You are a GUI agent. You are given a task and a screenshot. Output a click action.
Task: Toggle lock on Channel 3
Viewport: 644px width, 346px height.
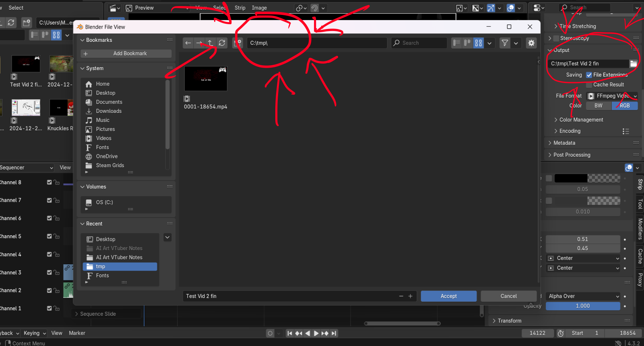57,273
